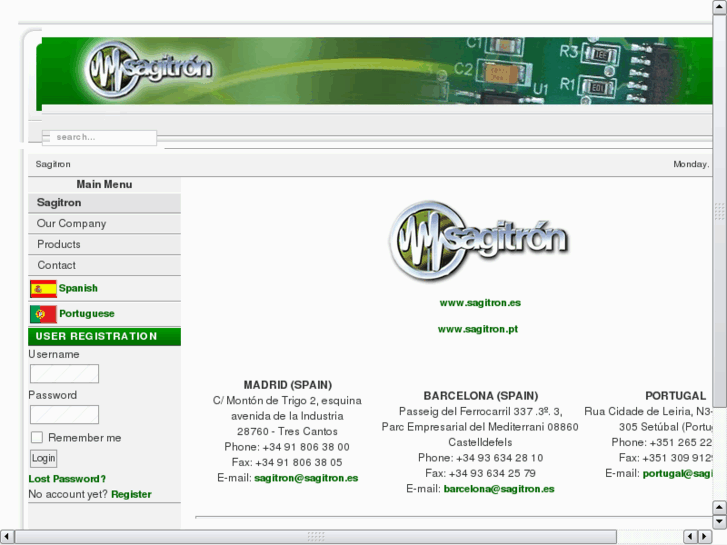
Task: Click the Monday date text at right
Action: [691, 164]
